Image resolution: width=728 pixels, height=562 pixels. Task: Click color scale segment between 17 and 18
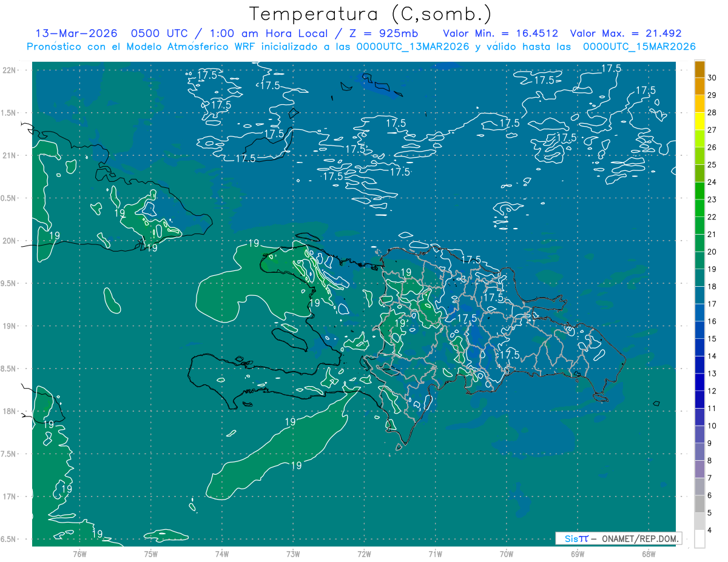pos(699,295)
